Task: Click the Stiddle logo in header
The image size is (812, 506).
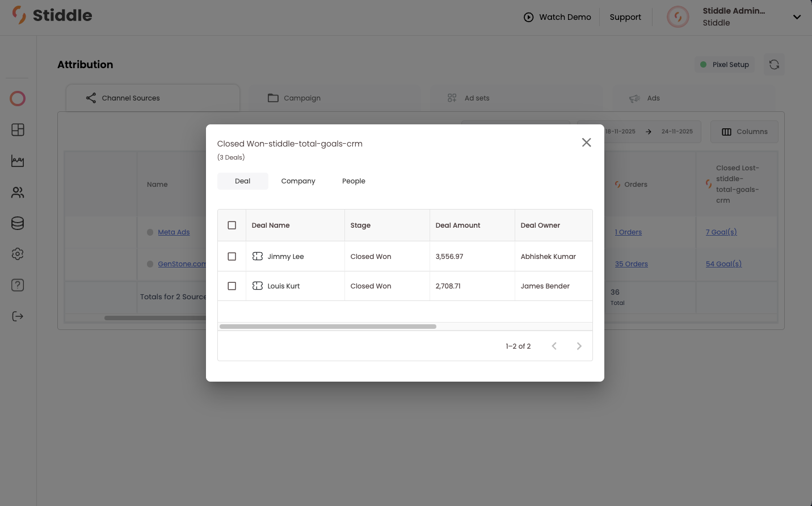Action: [x=52, y=15]
